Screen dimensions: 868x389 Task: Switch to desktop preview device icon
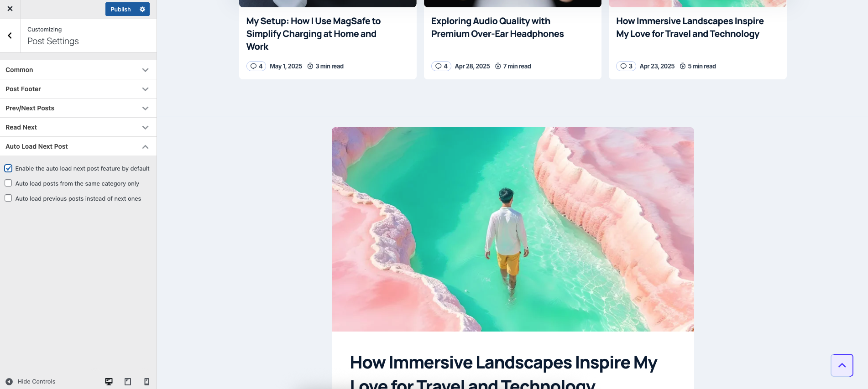coord(109,381)
